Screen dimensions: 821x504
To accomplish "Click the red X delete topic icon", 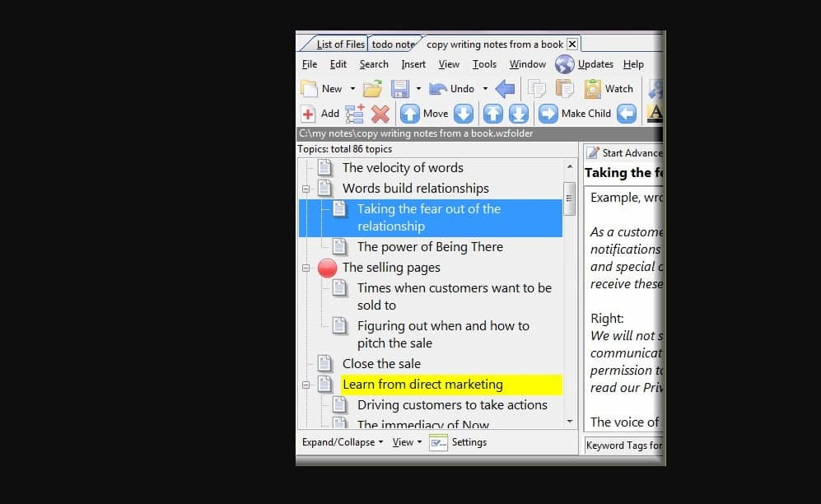I will pos(380,114).
